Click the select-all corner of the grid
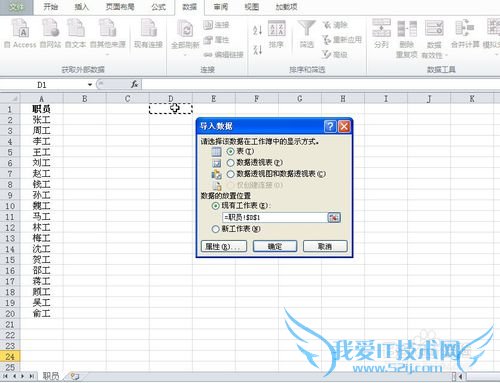 tap(10, 99)
